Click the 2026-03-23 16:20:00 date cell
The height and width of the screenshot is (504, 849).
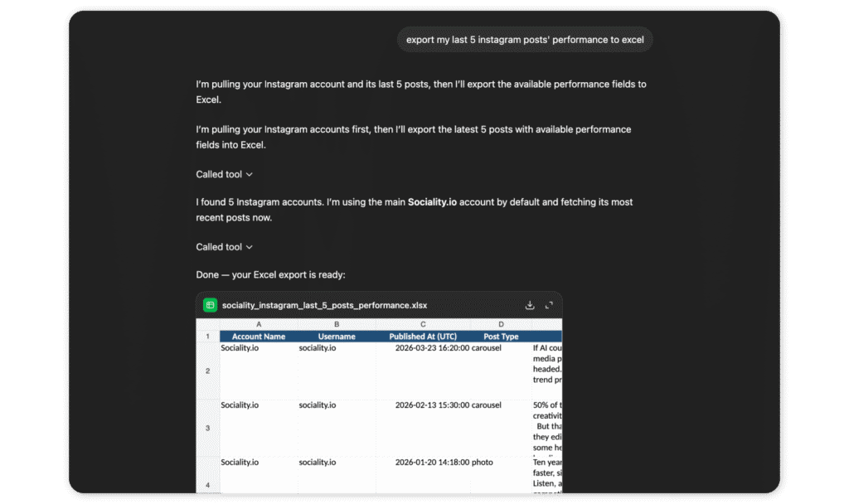pyautogui.click(x=432, y=348)
